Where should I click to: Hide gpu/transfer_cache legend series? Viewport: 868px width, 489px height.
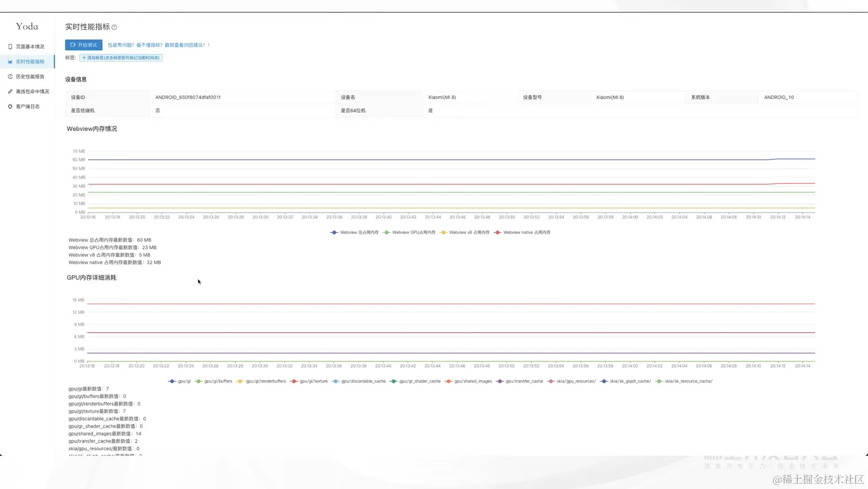(x=520, y=382)
